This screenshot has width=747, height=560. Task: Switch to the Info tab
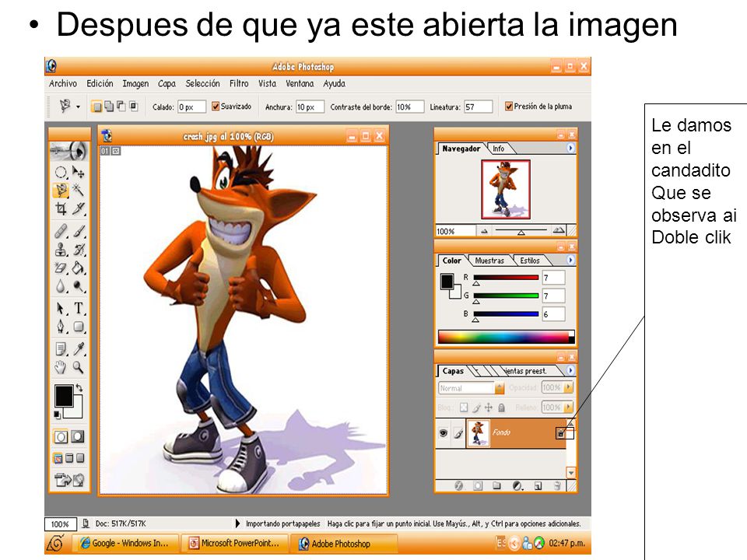coord(499,149)
